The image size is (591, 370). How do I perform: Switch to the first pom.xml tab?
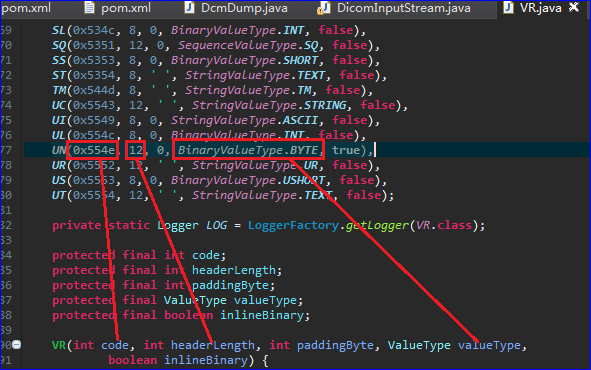point(26,8)
